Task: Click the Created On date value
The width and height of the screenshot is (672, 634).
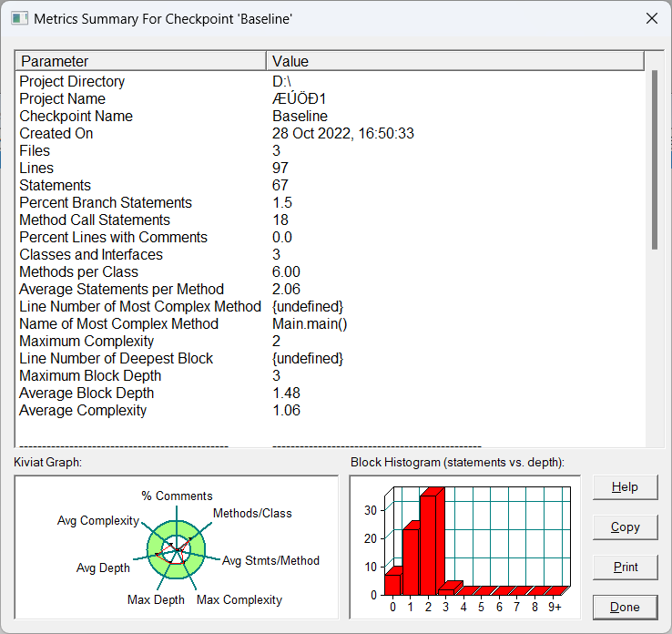Action: click(x=343, y=133)
